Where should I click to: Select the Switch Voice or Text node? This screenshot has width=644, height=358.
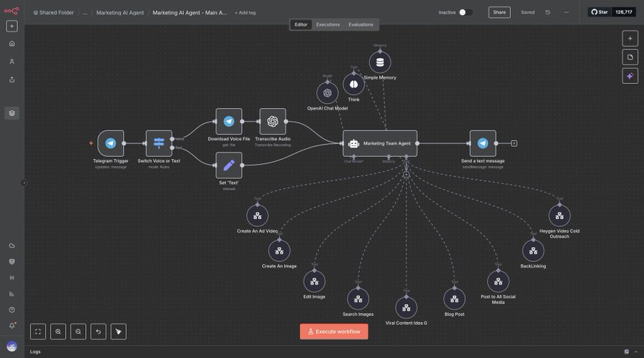[159, 143]
